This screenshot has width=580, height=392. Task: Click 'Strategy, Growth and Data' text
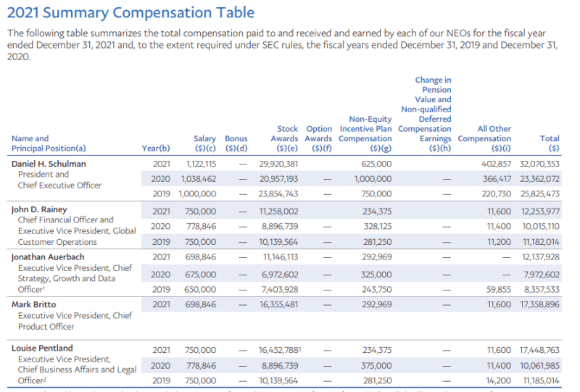click(67, 278)
